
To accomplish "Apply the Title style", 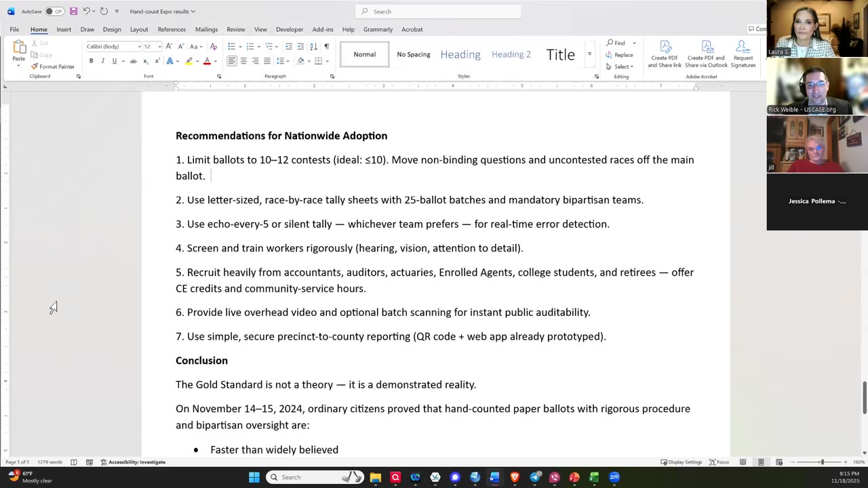I will pyautogui.click(x=560, y=54).
